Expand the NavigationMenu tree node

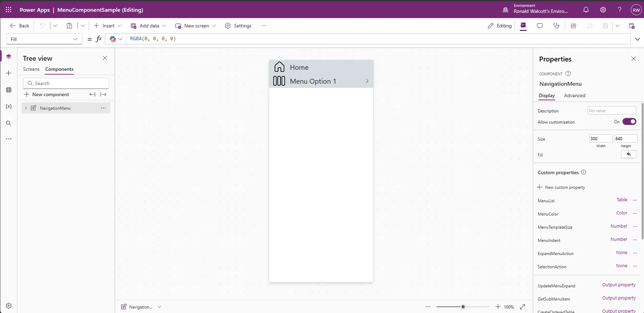[x=26, y=108]
